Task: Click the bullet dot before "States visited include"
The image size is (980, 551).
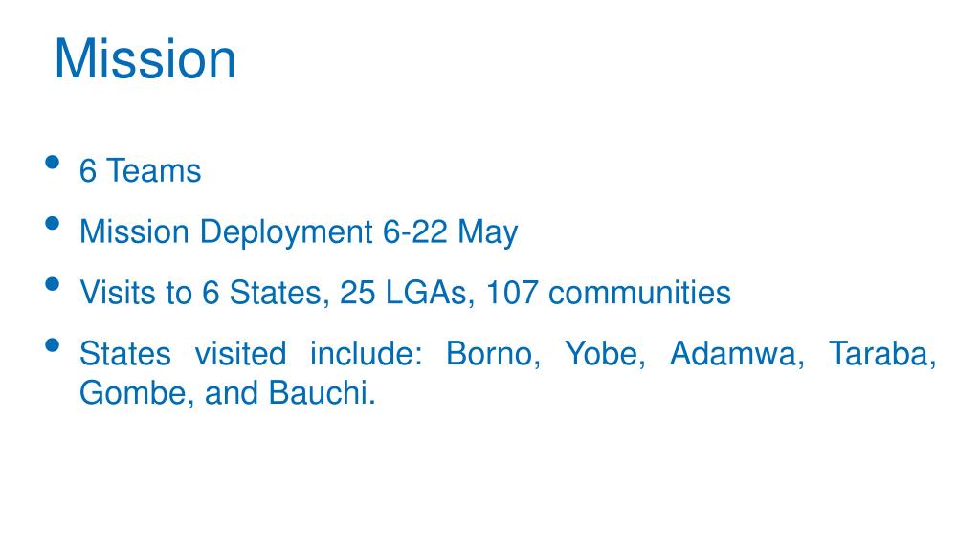Action: (x=53, y=344)
